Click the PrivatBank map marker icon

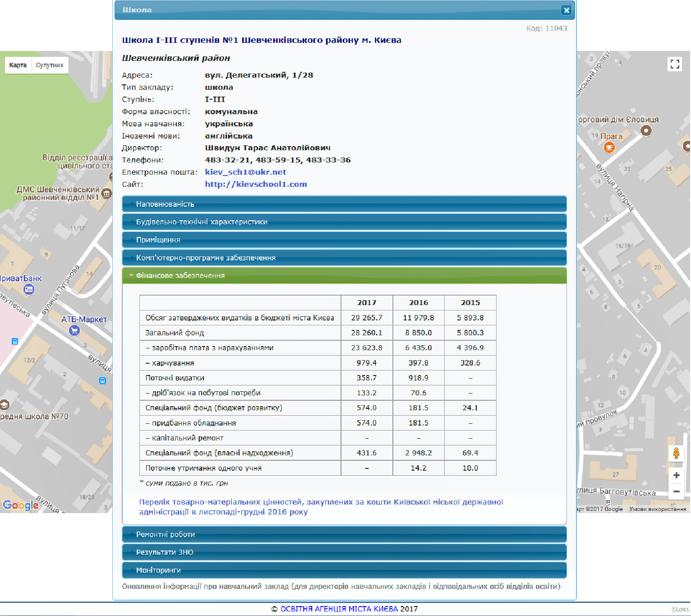[29, 289]
